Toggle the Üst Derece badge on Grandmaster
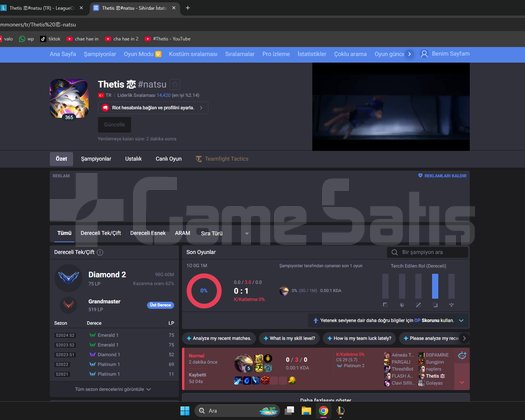The height and width of the screenshot is (420, 525). pyautogui.click(x=160, y=305)
